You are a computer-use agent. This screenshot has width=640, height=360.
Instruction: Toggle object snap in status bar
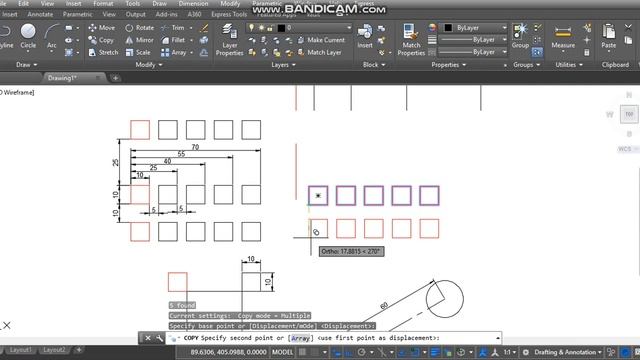pyautogui.click(x=415, y=352)
